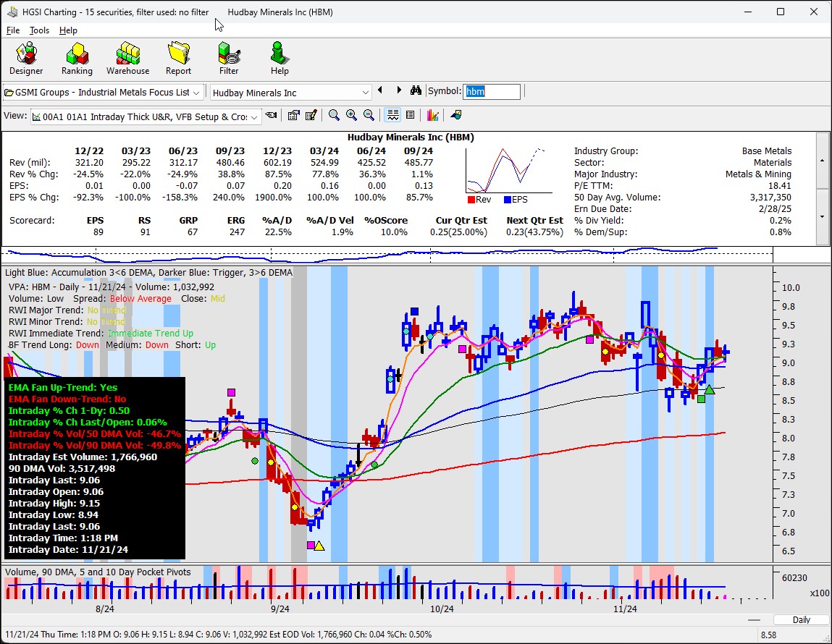The width and height of the screenshot is (832, 644).
Task: Open the Warehouse tool
Action: 128,59
